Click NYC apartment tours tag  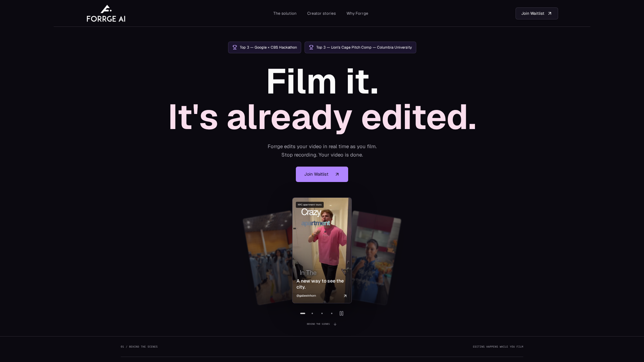point(310,205)
